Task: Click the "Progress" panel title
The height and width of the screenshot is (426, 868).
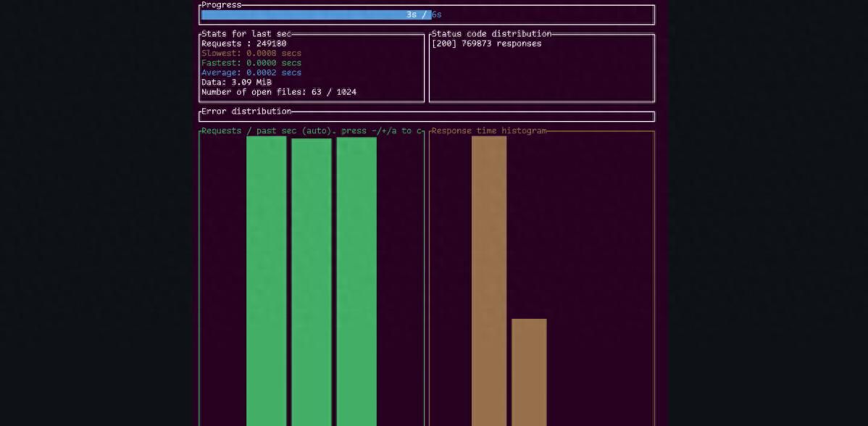Action: (x=221, y=5)
